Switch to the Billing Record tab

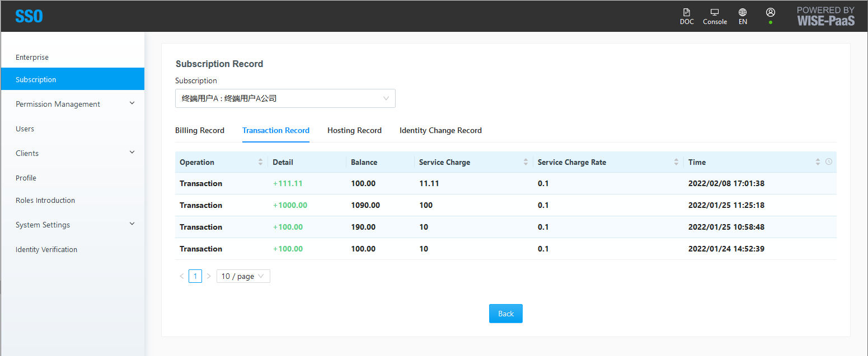(x=200, y=130)
